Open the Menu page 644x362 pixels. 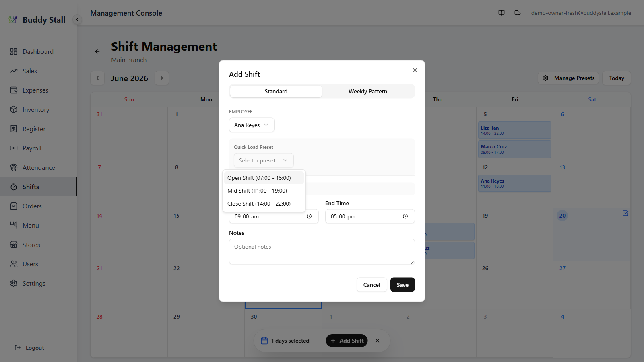[38, 225]
